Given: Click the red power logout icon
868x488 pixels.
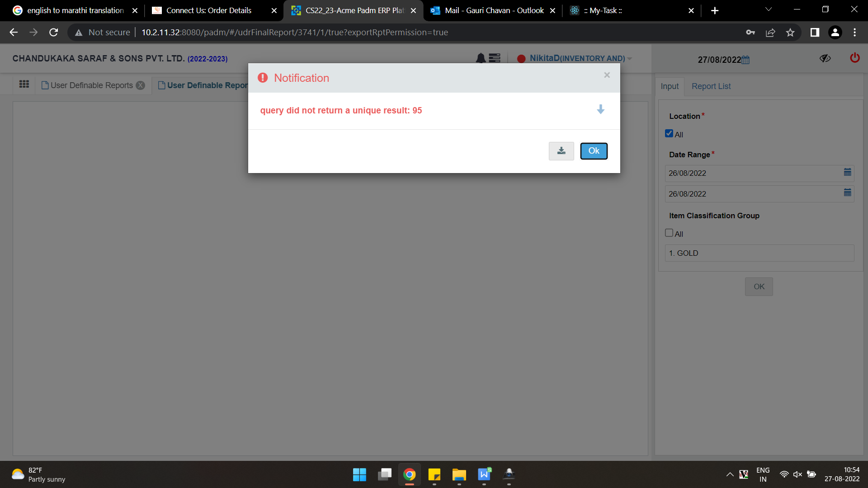Looking at the screenshot, I should (x=854, y=58).
